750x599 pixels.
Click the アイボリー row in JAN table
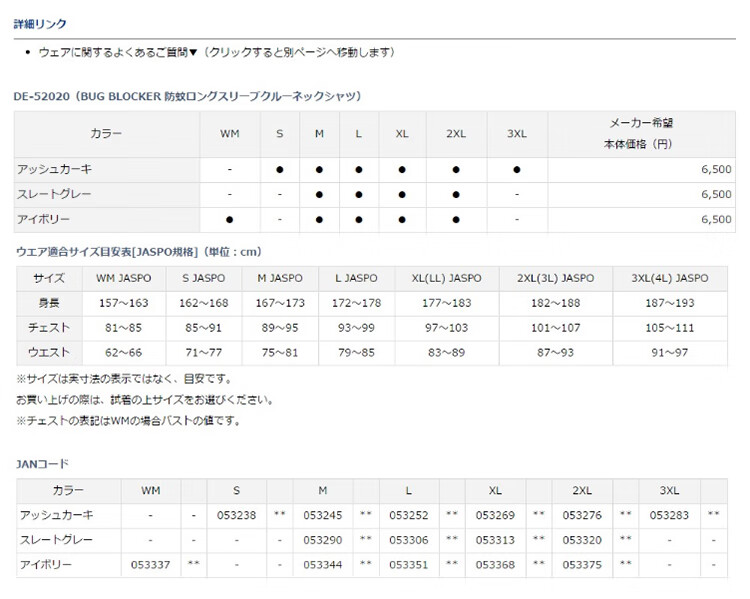tap(372, 565)
